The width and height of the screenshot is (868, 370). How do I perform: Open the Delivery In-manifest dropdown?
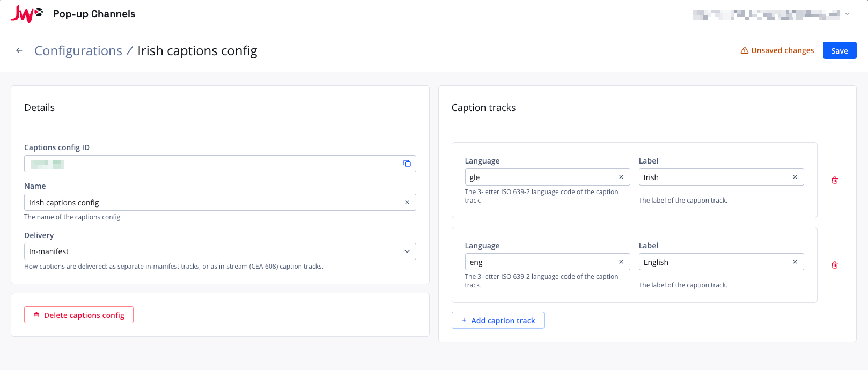coord(220,251)
